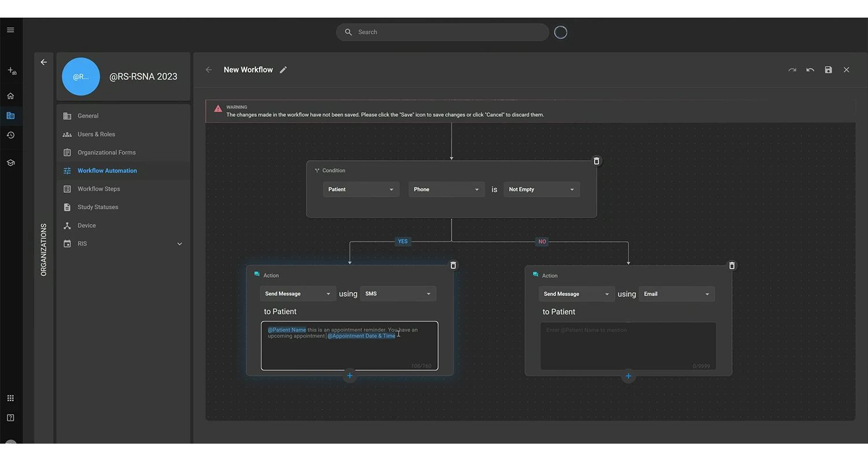Image resolution: width=868 pixels, height=461 pixels.
Task: Select Workflow Steps in sidebar
Action: click(99, 189)
